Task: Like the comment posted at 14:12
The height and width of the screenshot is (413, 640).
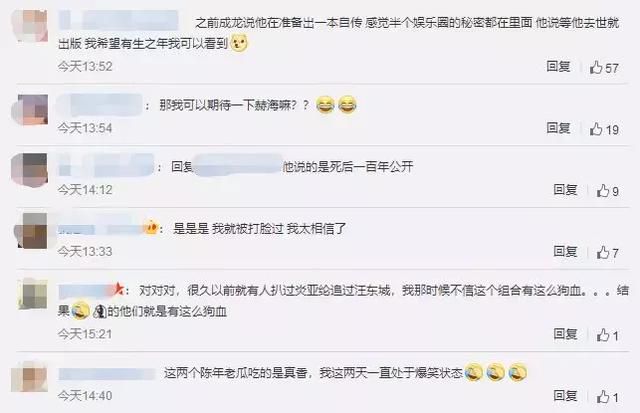Action: click(608, 191)
